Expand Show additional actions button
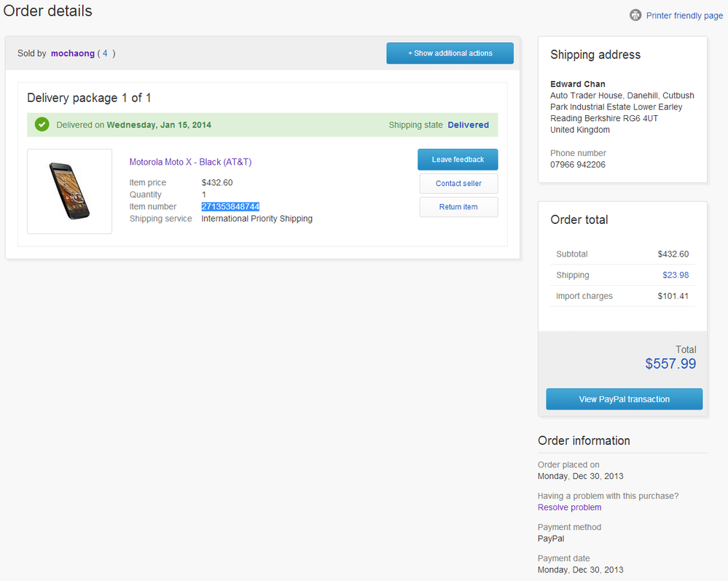 pyautogui.click(x=450, y=53)
